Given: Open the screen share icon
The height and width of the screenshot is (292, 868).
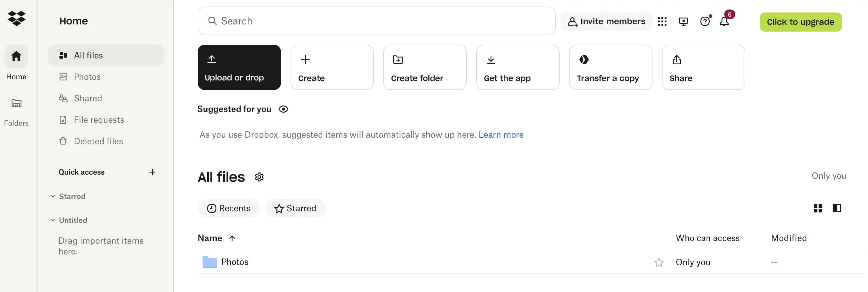Looking at the screenshot, I should pyautogui.click(x=683, y=21).
